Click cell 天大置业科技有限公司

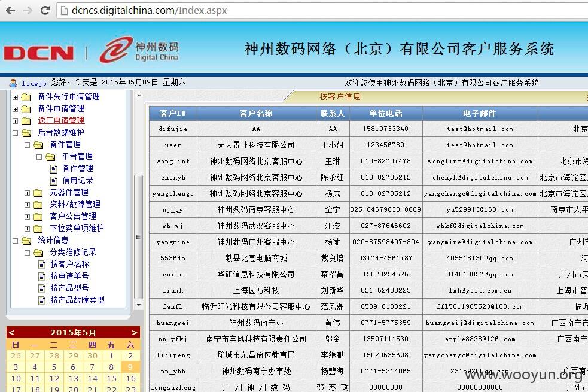coord(256,145)
